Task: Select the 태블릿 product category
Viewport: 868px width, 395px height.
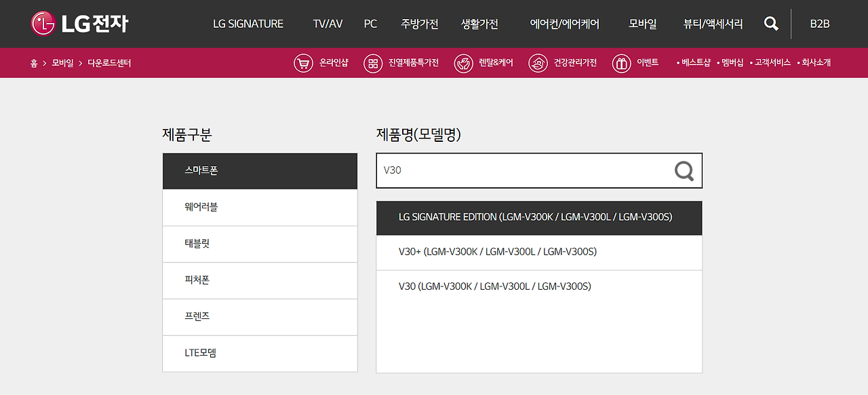Action: (x=260, y=244)
